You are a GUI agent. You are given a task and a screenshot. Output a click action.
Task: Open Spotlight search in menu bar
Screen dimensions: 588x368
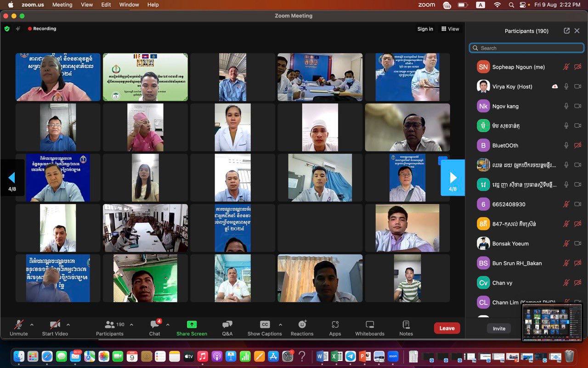[x=511, y=5]
